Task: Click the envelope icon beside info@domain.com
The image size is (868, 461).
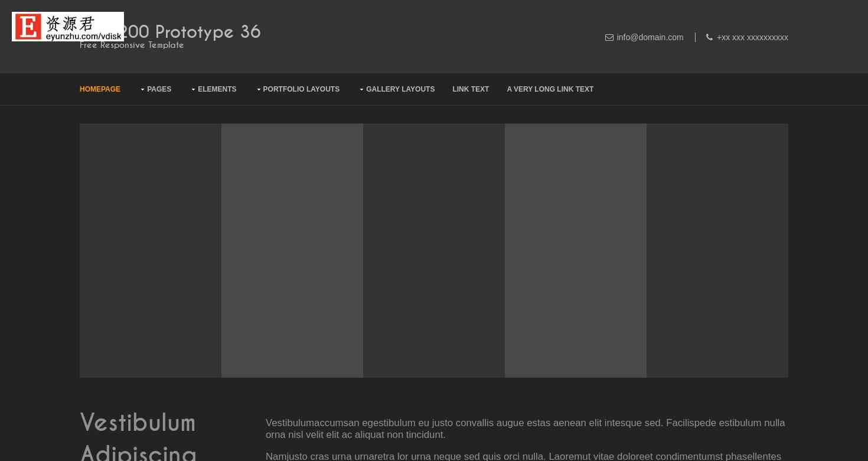Action: coord(609,37)
